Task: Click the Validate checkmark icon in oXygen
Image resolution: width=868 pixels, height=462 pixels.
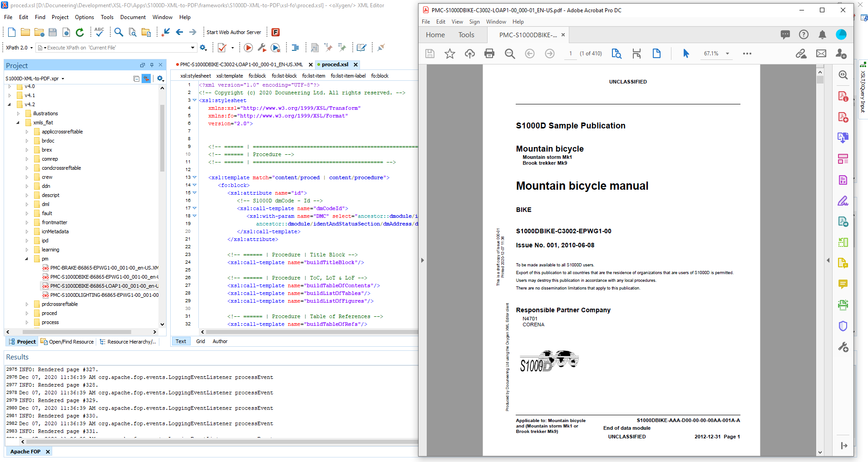Action: (222, 48)
